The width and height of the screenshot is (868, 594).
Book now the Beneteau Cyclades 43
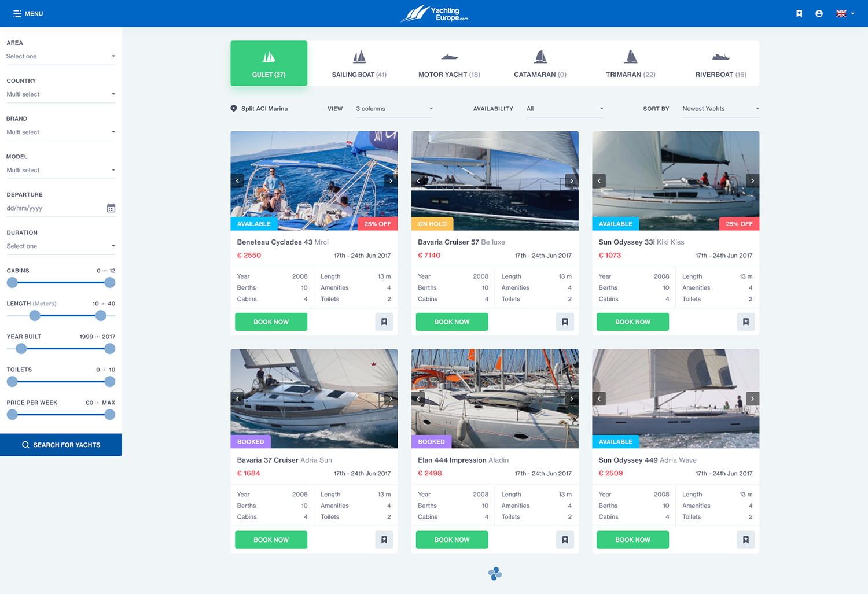point(271,322)
